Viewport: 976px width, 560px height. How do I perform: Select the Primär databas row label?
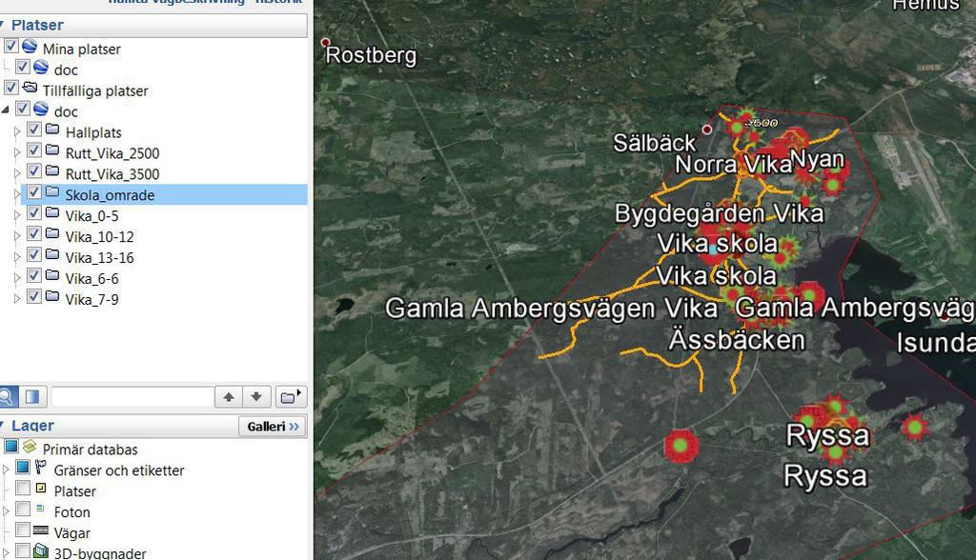tap(91, 450)
